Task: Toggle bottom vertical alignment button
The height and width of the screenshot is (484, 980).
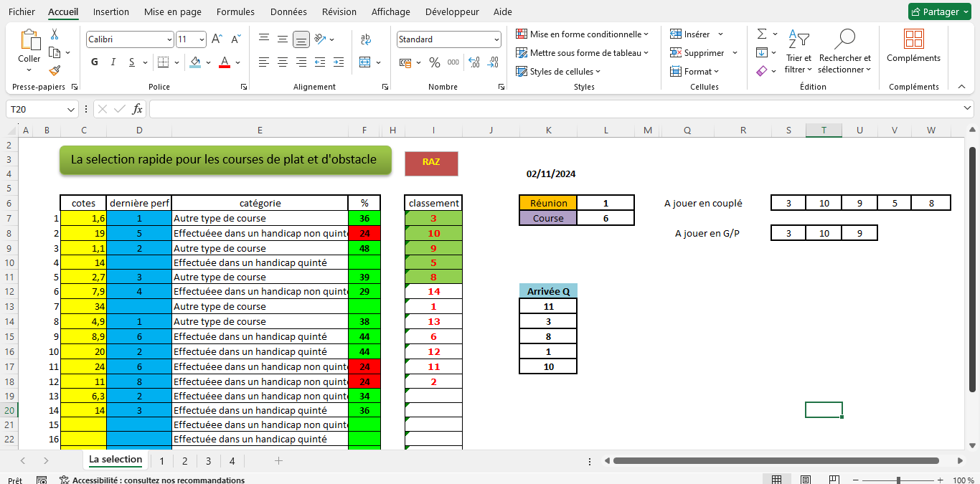Action: pos(301,39)
